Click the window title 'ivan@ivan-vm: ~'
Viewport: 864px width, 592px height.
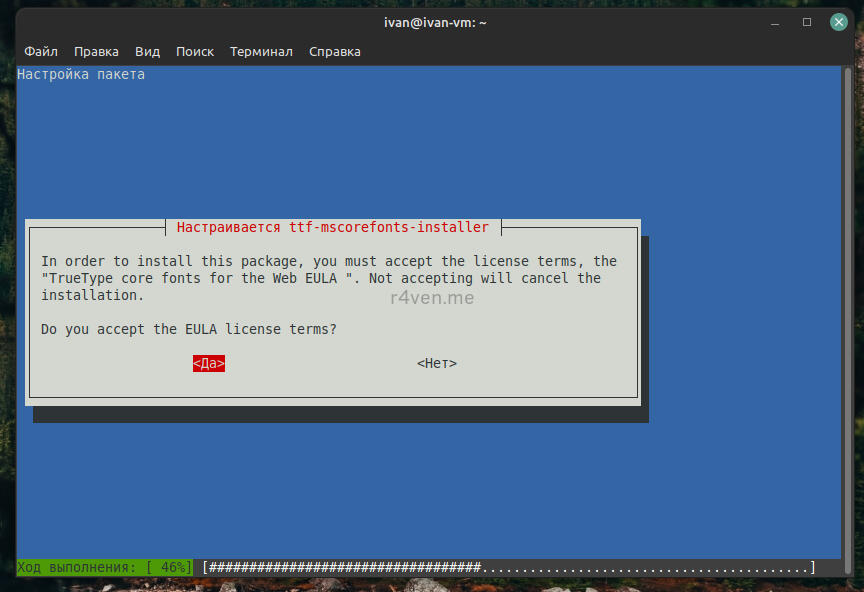click(435, 22)
